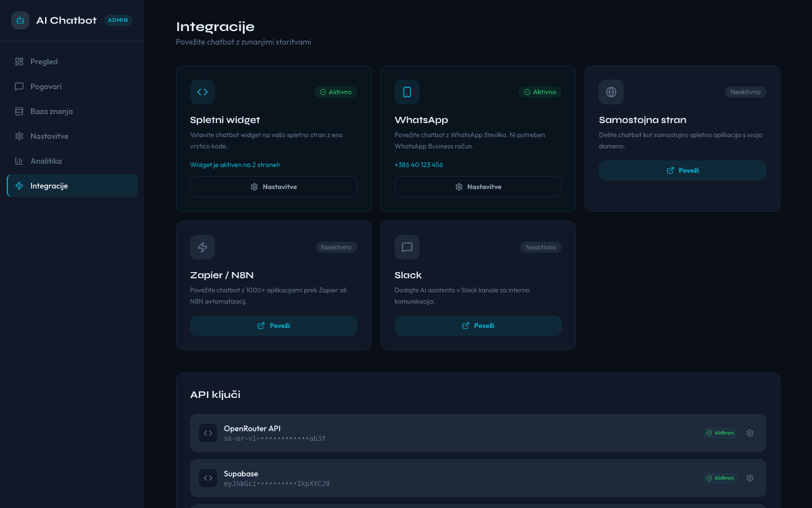This screenshot has width=812, height=508.
Task: Switch to Analitika section
Action: tap(72, 161)
